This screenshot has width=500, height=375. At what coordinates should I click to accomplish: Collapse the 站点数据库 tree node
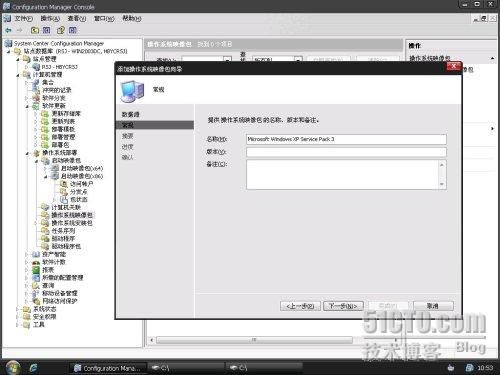(x=9, y=51)
